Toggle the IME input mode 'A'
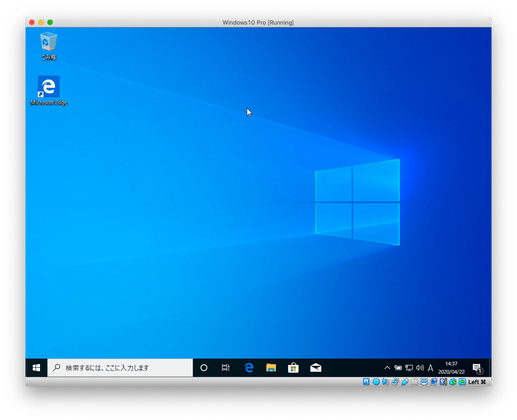Image resolution: width=517 pixels, height=420 pixels. pyautogui.click(x=430, y=368)
